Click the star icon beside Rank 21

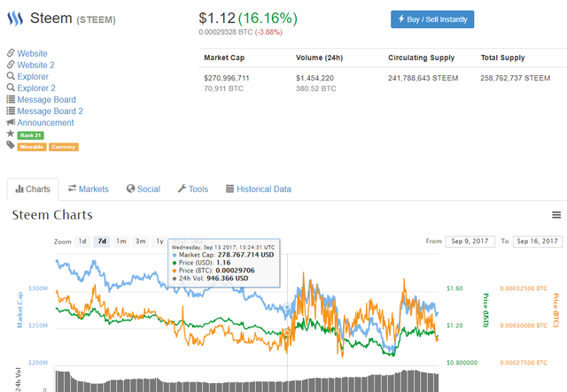(x=11, y=134)
